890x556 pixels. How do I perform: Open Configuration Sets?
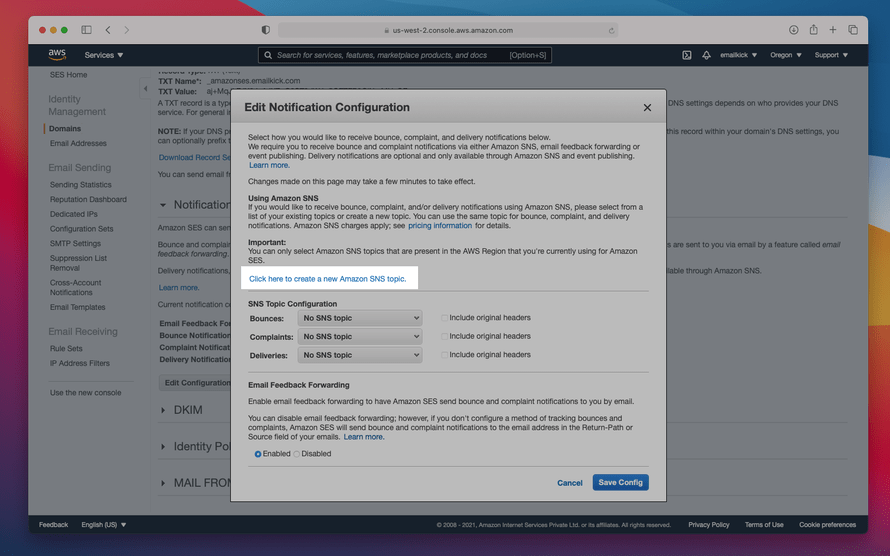click(81, 229)
